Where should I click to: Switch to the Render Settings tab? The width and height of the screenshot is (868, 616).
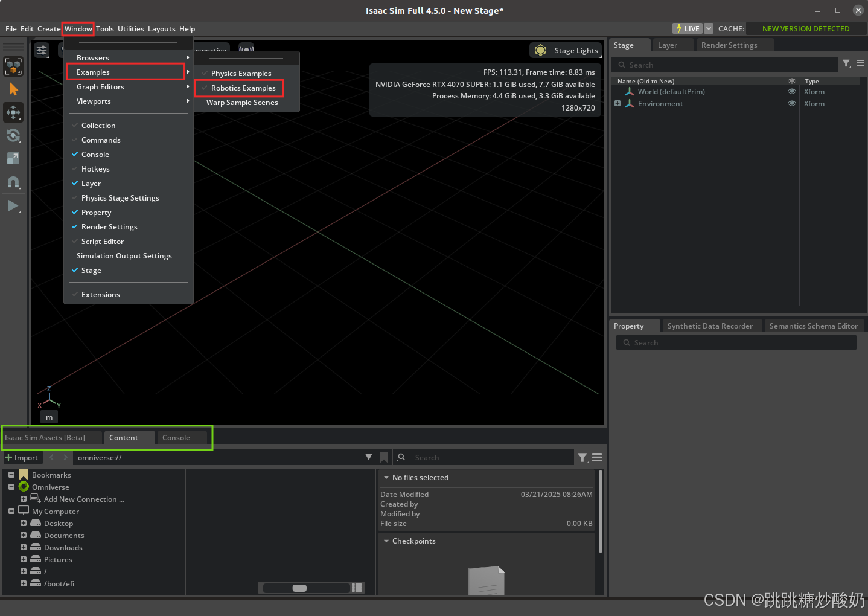coord(729,45)
